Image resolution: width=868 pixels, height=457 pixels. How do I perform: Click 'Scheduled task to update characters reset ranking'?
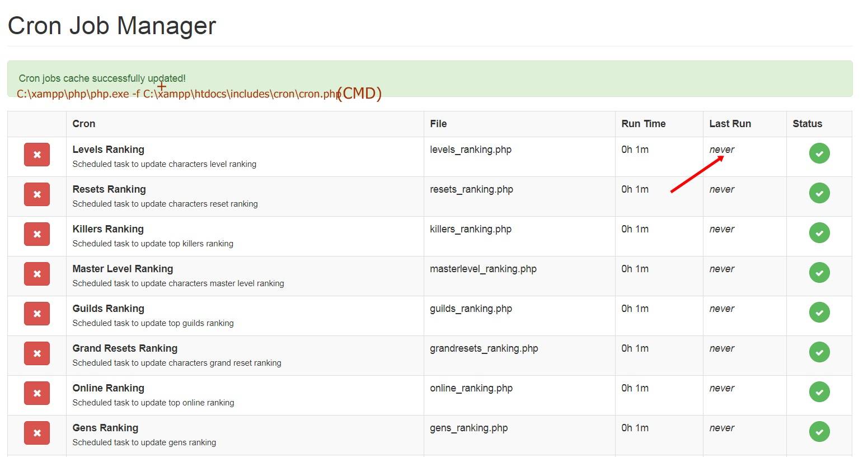pos(165,204)
